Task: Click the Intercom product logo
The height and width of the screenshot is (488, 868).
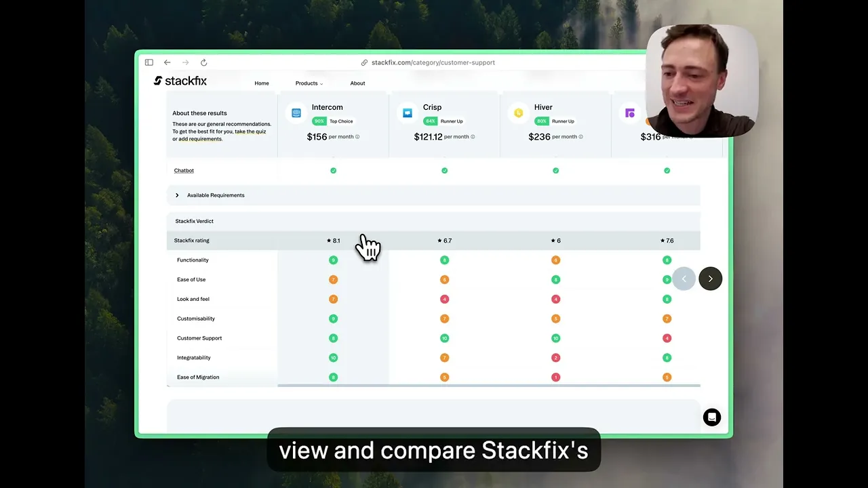Action: [296, 113]
